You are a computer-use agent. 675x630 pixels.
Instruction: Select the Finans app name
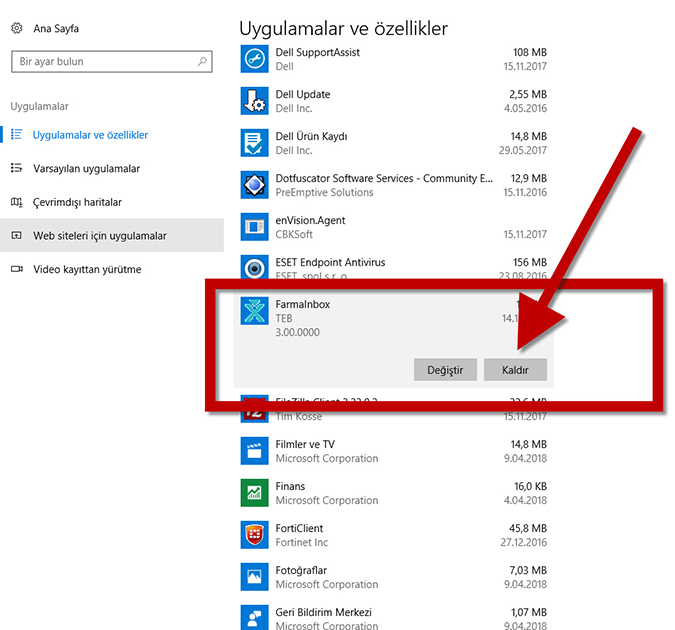tap(290, 486)
